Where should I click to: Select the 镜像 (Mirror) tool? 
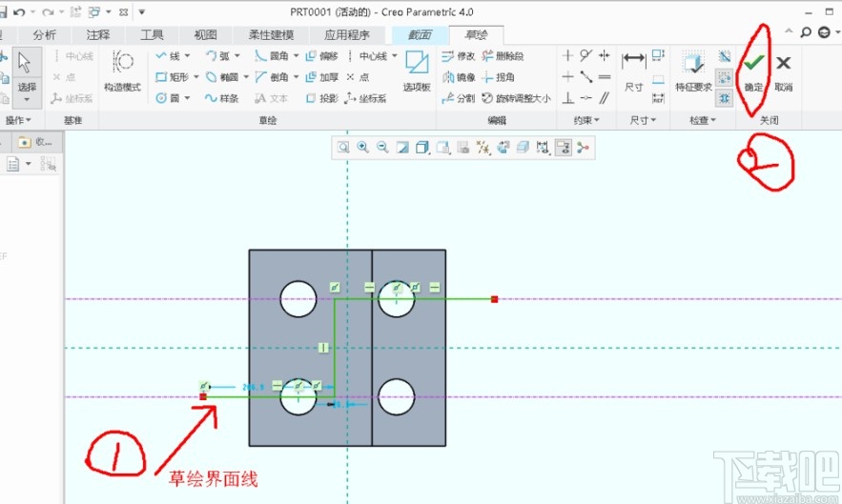(459, 77)
